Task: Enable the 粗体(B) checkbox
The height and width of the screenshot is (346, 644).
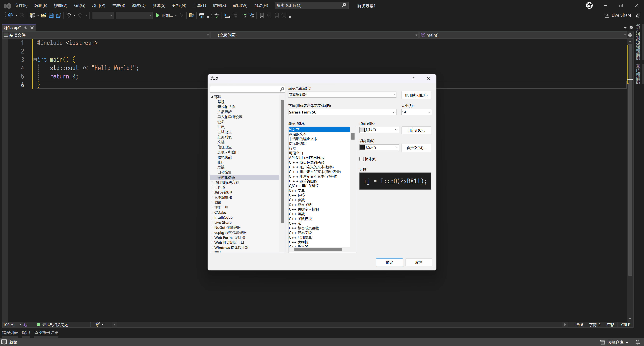Action: pyautogui.click(x=362, y=159)
